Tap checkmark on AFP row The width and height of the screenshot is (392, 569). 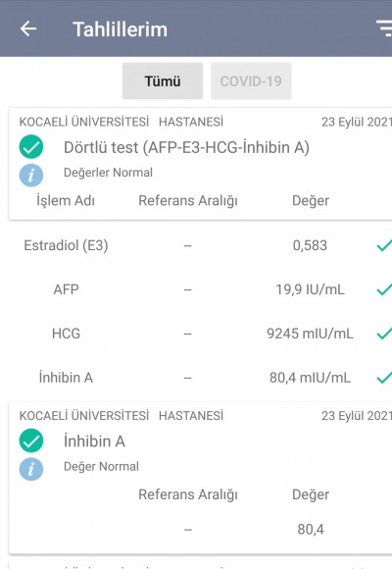click(x=384, y=289)
